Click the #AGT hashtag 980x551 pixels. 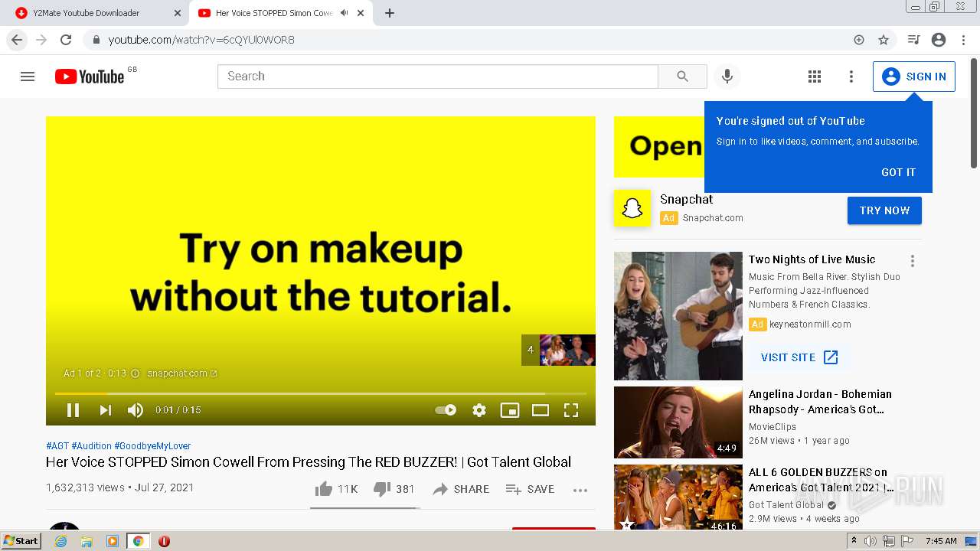coord(57,446)
